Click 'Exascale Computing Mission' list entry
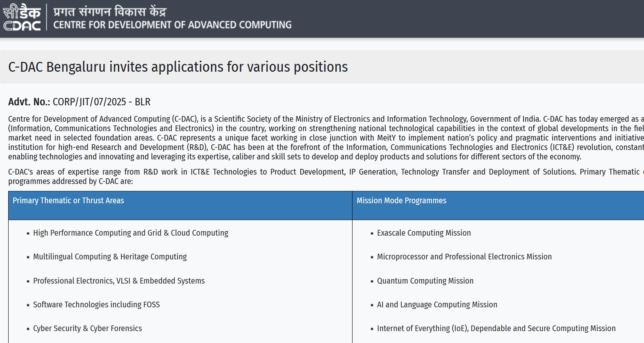 (x=424, y=233)
